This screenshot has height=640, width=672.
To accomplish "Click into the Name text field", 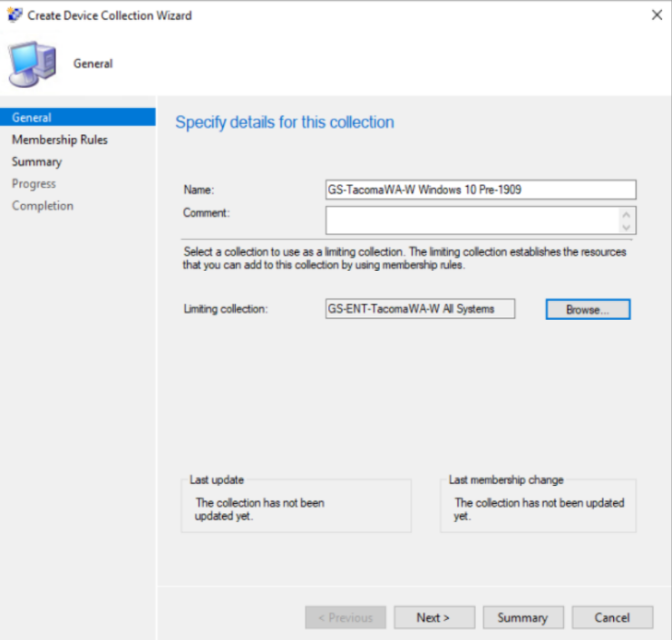I will tap(481, 189).
